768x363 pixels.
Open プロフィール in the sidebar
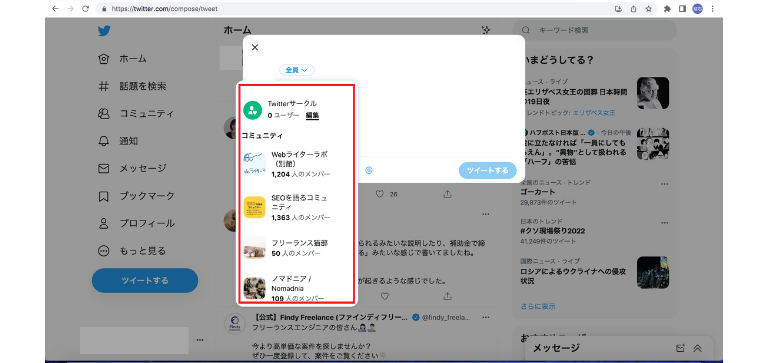tap(136, 223)
